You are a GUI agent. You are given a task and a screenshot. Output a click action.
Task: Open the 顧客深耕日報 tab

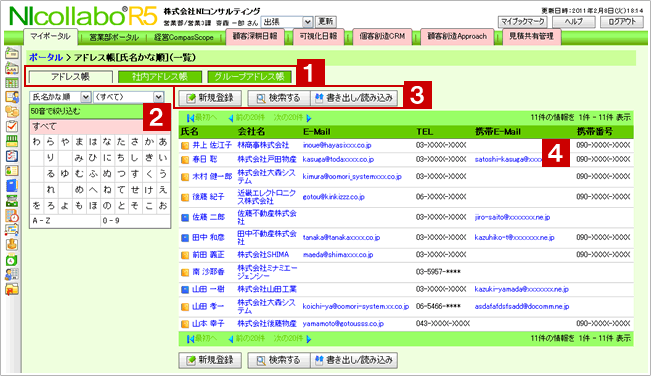255,37
